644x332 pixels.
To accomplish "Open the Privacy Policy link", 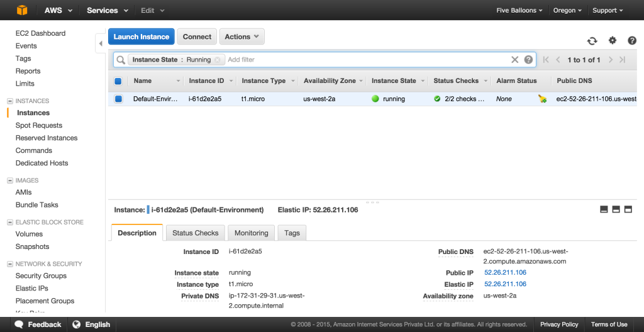I will (x=559, y=324).
